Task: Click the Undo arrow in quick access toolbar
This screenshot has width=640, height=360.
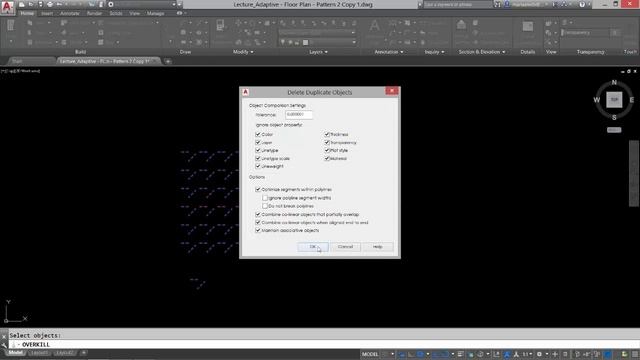Action: 60,4
